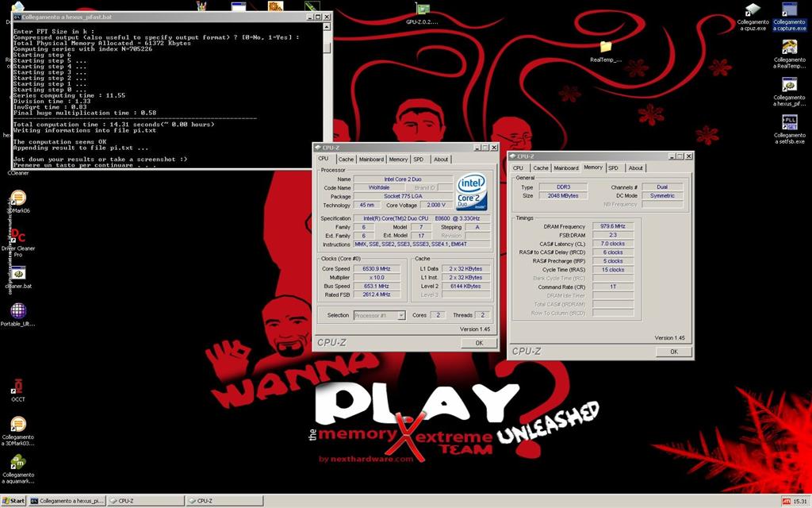The height and width of the screenshot is (508, 812).
Task: Open Memory tab in left CPU-Z window
Action: pos(398,159)
